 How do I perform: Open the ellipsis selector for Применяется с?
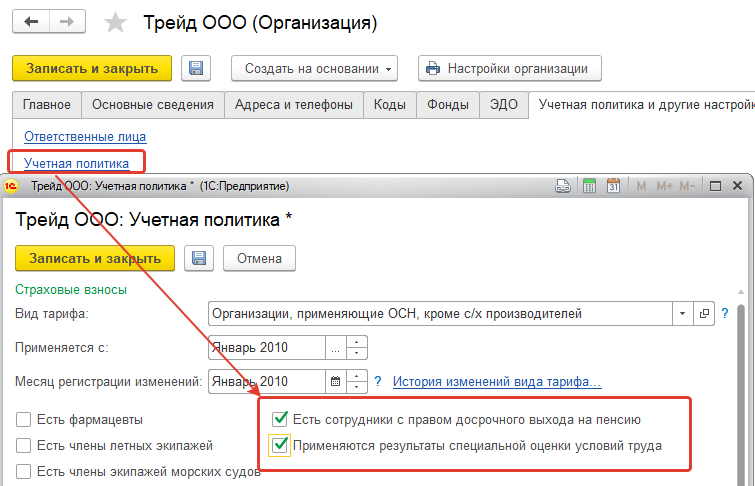pyautogui.click(x=336, y=348)
